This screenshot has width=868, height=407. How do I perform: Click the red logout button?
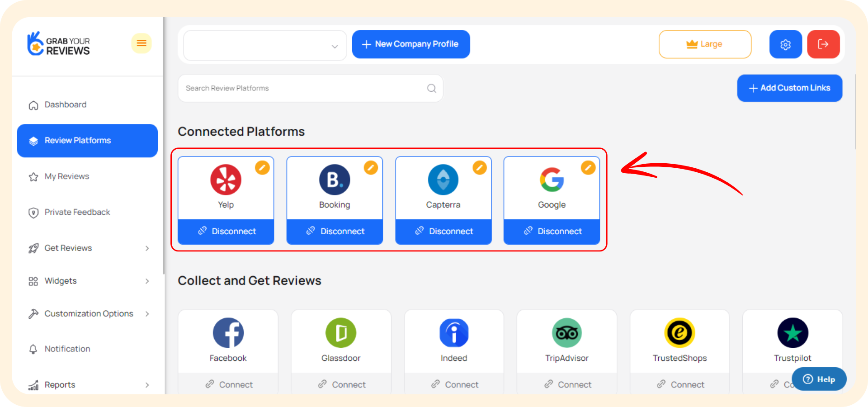[823, 44]
